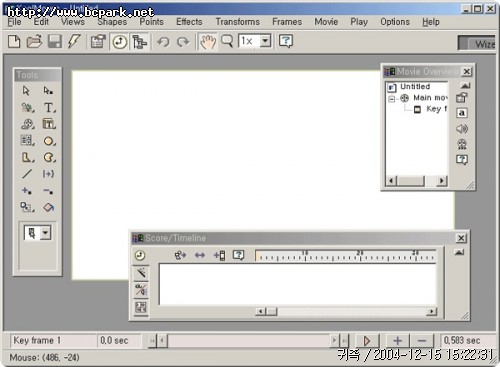Open the Shapes menu
Screen dimensions: 500x367
112,22
